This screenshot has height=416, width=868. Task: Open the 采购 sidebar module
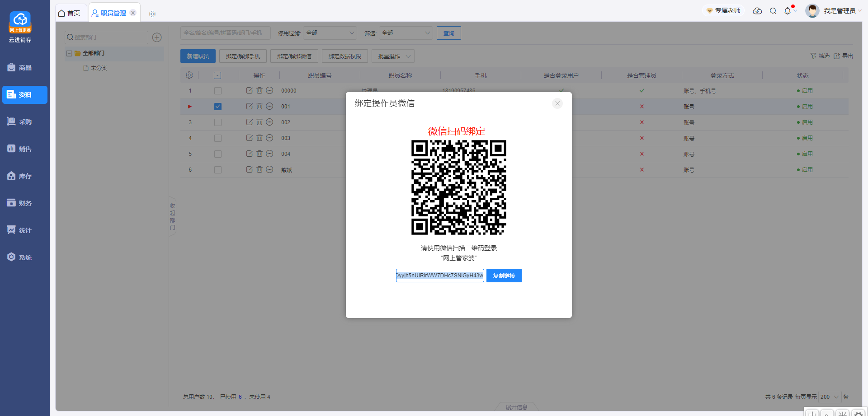pyautogui.click(x=25, y=122)
